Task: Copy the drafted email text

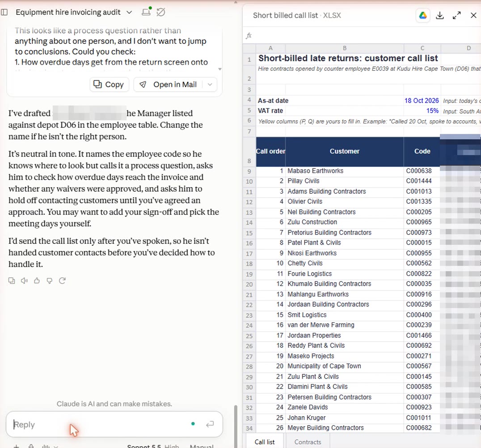Action: click(x=109, y=85)
